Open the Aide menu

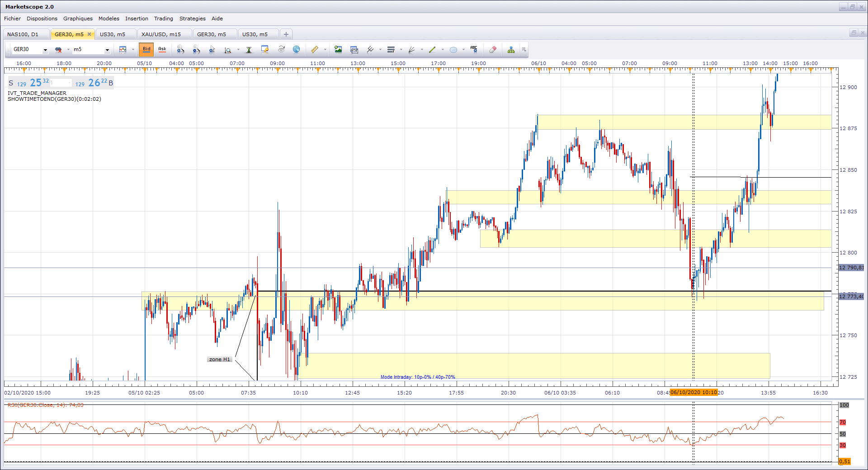point(217,19)
